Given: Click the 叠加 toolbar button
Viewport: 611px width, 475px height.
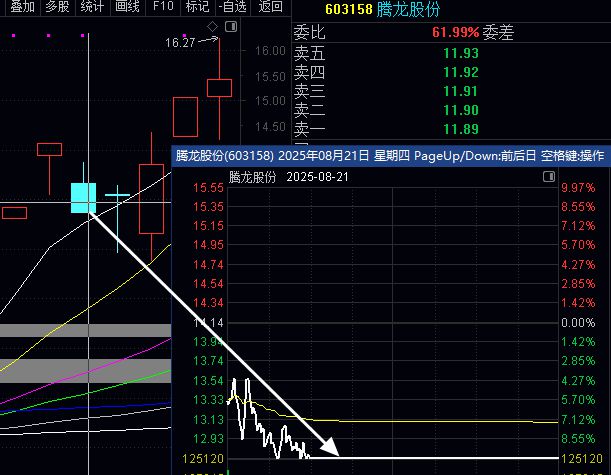Looking at the screenshot, I should [x=22, y=6].
